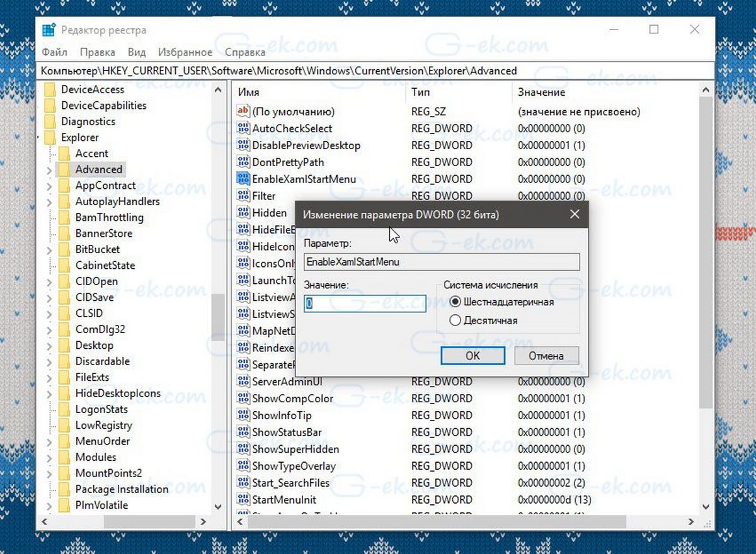Click the folder icon of MenuOrder
This screenshot has height=554, width=756.
64,441
